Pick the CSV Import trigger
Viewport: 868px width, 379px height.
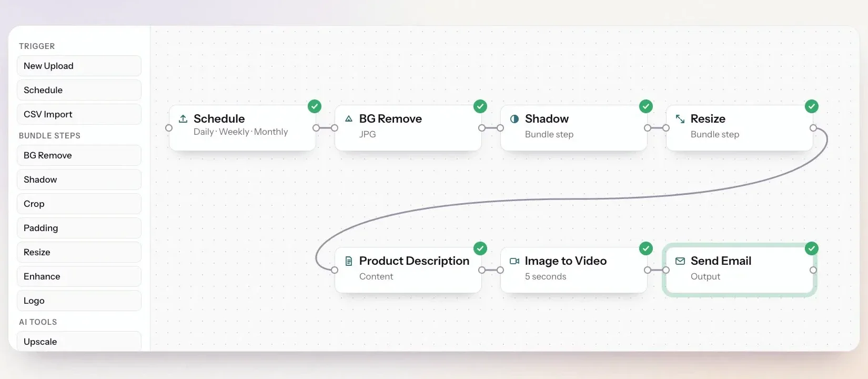pos(79,114)
